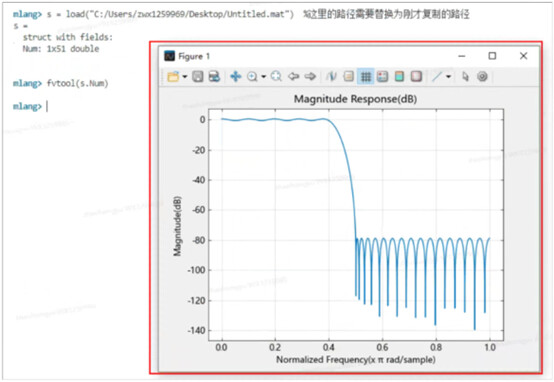The height and width of the screenshot is (382, 554).
Task: Click the colorbar icon
Action: point(399,76)
